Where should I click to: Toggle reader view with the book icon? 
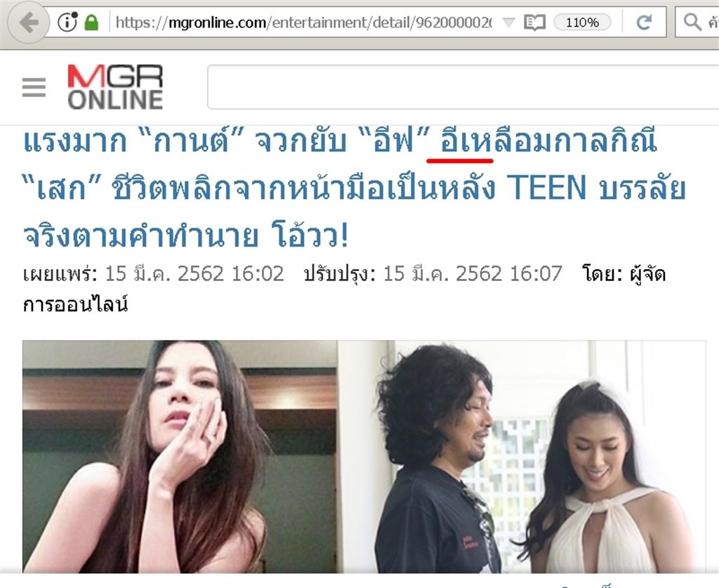pos(534,22)
